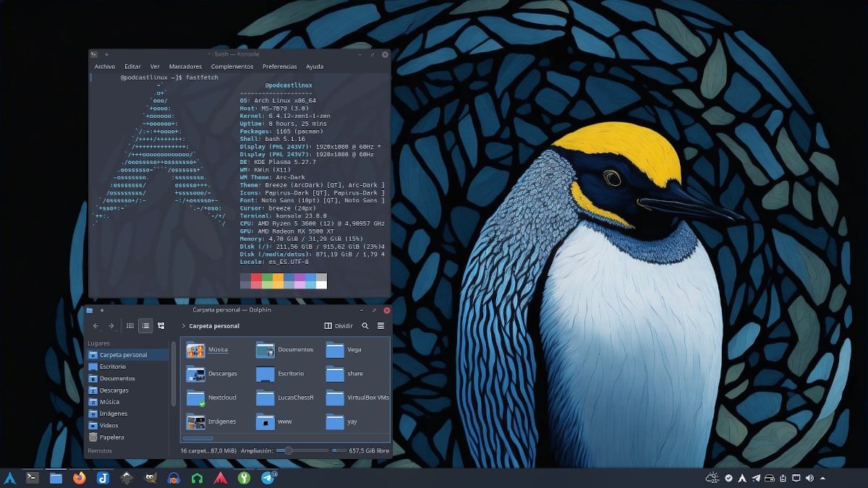This screenshot has height=488, width=868.
Task: Select Documentos in Lugares sidebar
Action: click(x=128, y=378)
